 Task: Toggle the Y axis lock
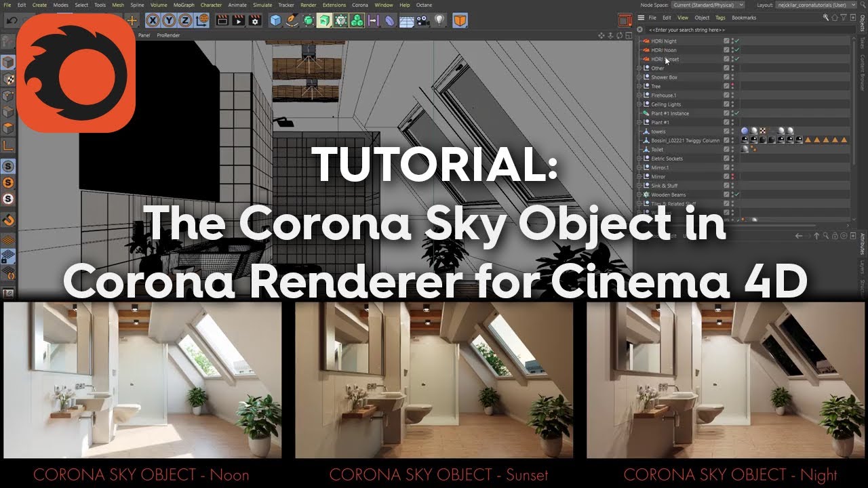[167, 20]
